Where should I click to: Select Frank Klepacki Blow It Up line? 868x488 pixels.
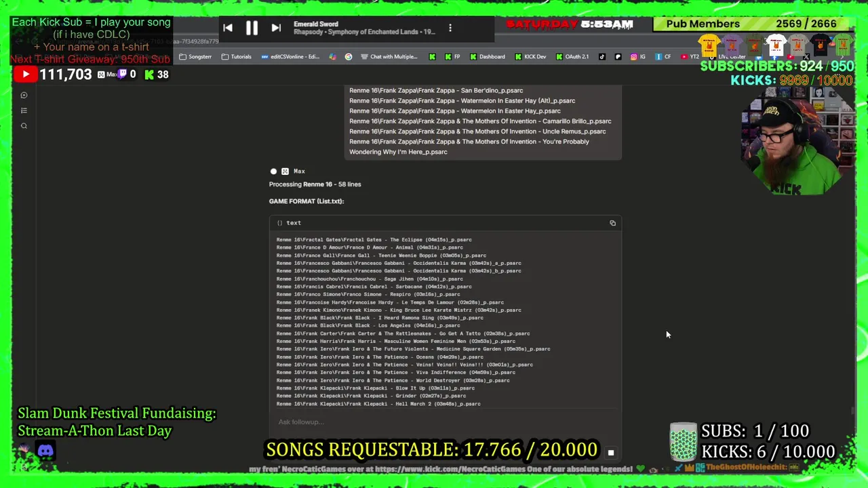click(x=376, y=388)
